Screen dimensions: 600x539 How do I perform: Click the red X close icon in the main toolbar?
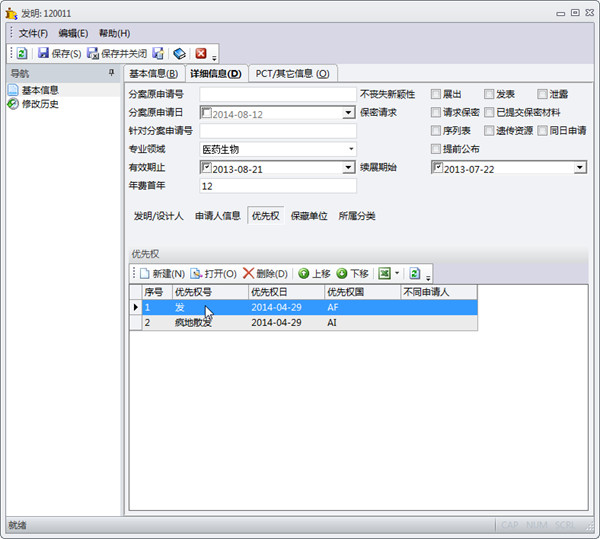201,53
